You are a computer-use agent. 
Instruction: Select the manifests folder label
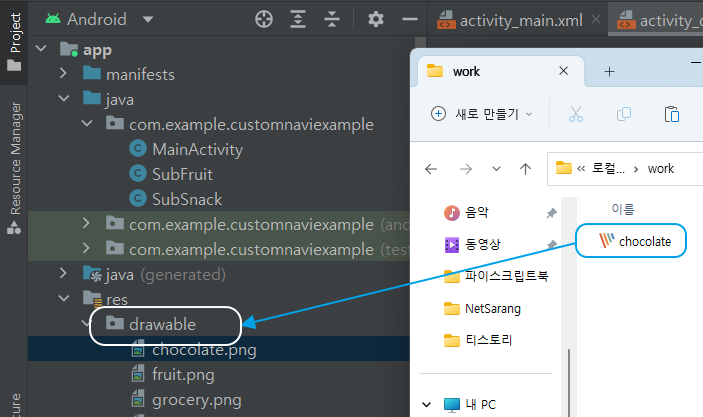(x=140, y=74)
